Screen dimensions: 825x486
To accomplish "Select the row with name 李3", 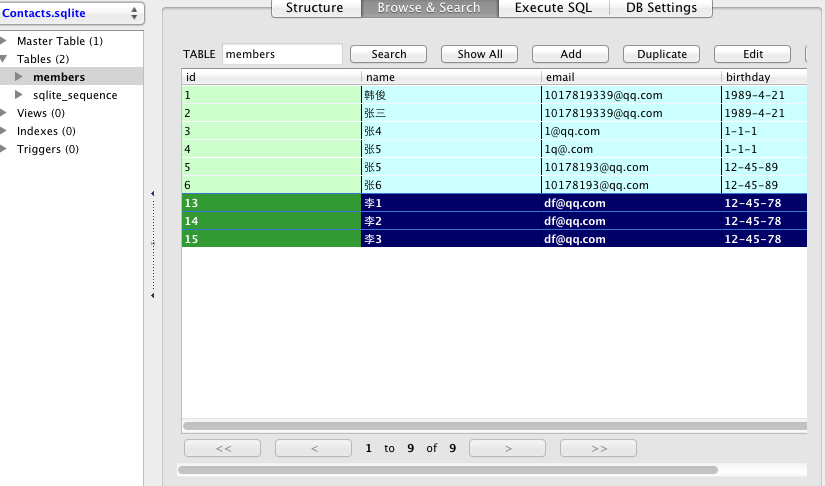I will click(x=495, y=239).
